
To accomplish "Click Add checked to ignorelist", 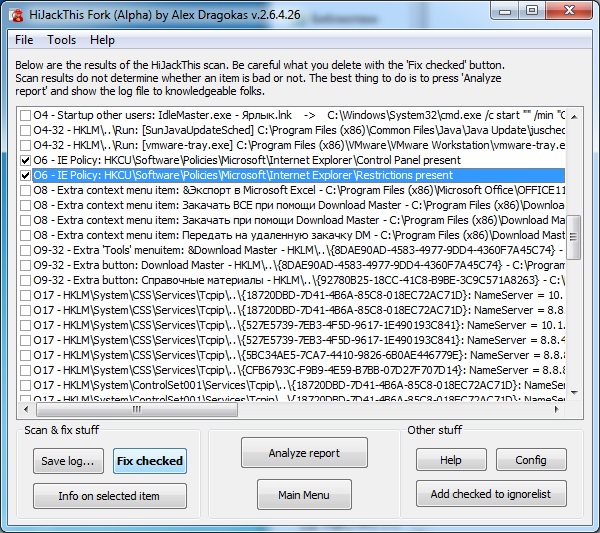I will point(491,494).
